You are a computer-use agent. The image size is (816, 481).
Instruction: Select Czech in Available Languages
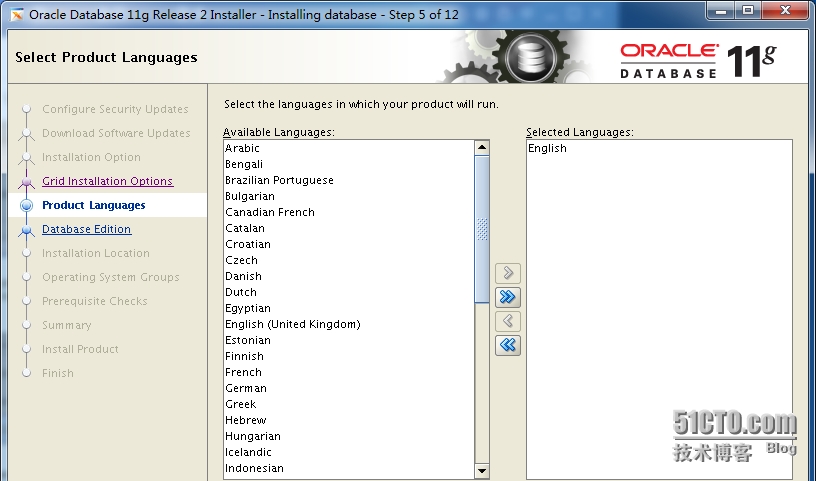pyautogui.click(x=349, y=260)
